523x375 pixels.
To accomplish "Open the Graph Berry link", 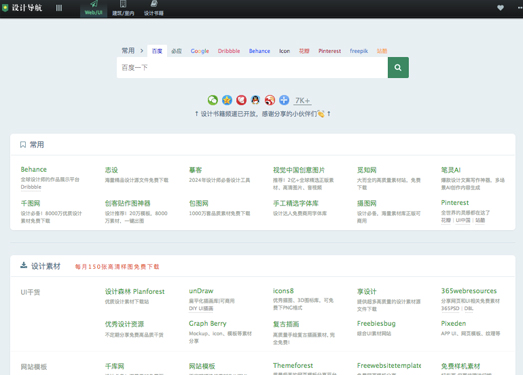I will (207, 323).
